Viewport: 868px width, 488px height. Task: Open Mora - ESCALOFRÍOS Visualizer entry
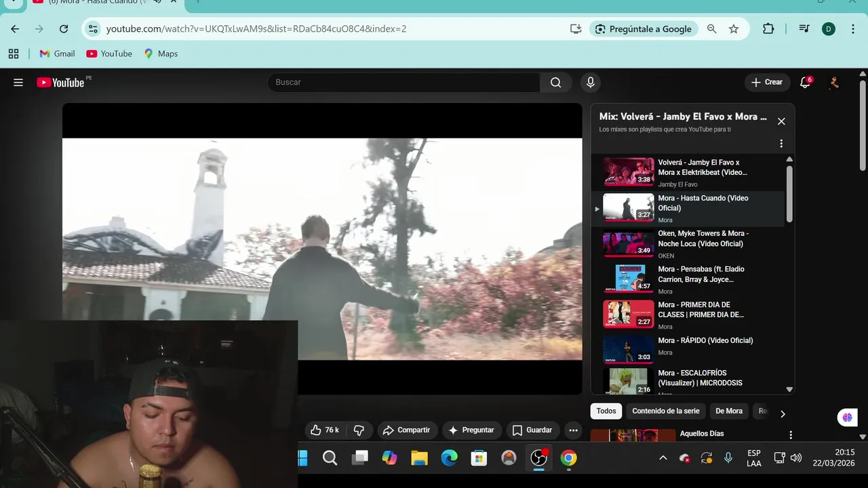click(688, 381)
